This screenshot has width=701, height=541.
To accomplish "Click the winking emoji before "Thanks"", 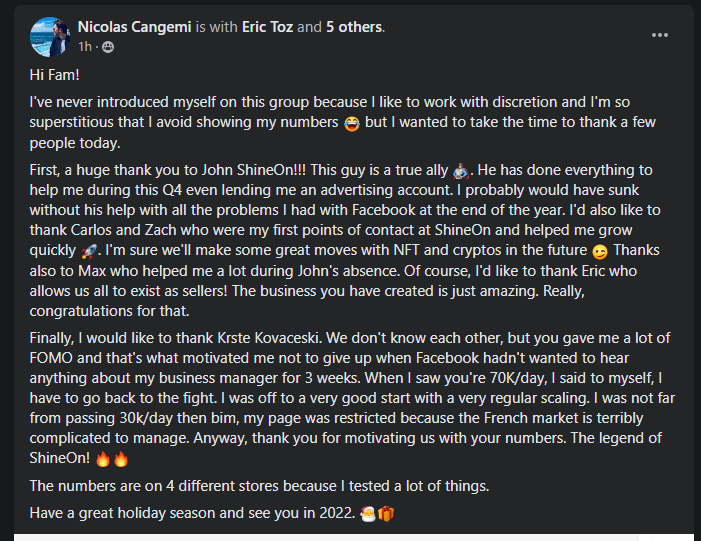I will 600,251.
